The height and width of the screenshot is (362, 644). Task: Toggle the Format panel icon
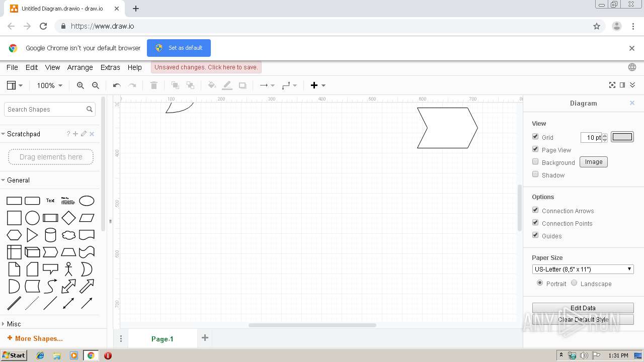click(x=622, y=85)
